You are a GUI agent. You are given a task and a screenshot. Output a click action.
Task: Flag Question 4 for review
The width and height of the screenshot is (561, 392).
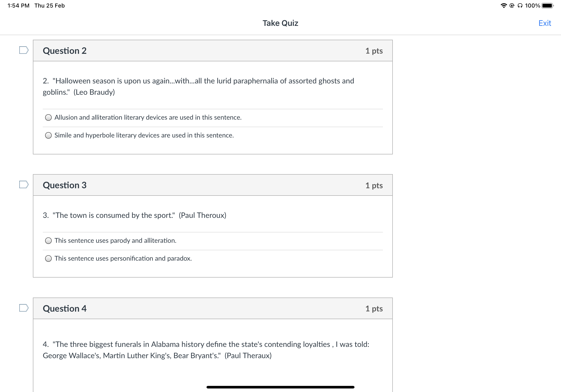(x=24, y=308)
